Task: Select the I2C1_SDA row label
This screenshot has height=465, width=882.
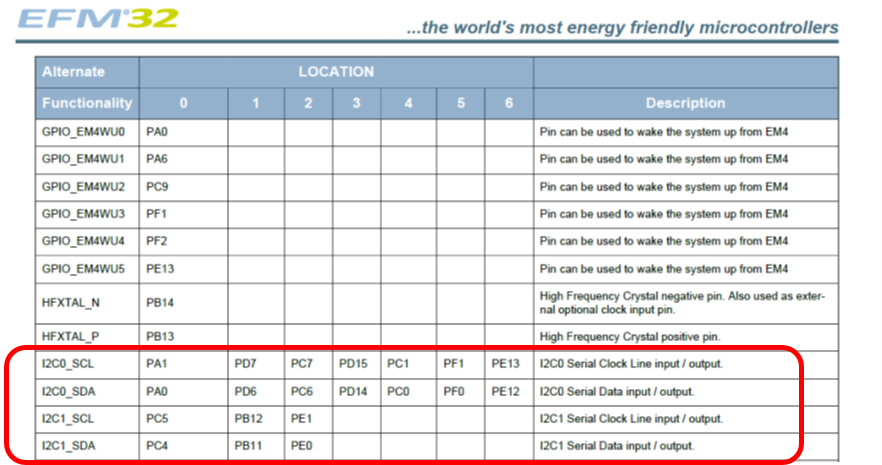Action: 66,445
